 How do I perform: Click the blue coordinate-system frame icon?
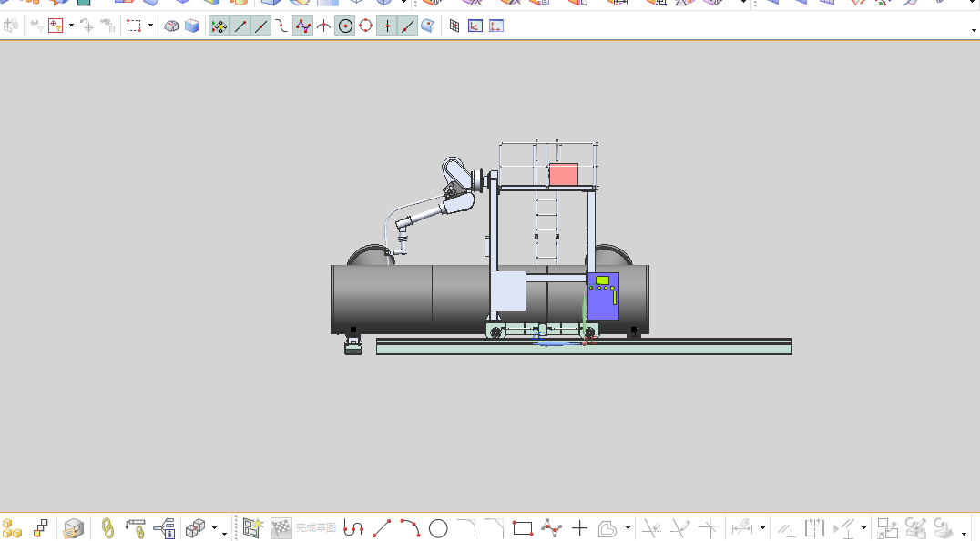click(x=475, y=26)
